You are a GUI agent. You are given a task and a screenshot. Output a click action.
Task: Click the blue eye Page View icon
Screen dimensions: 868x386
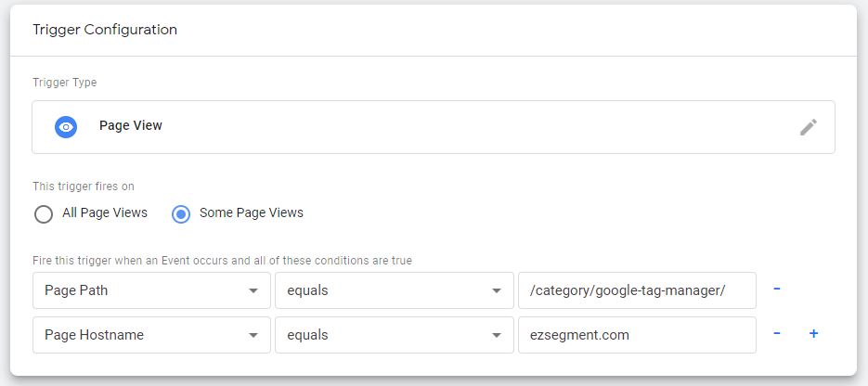(x=66, y=127)
